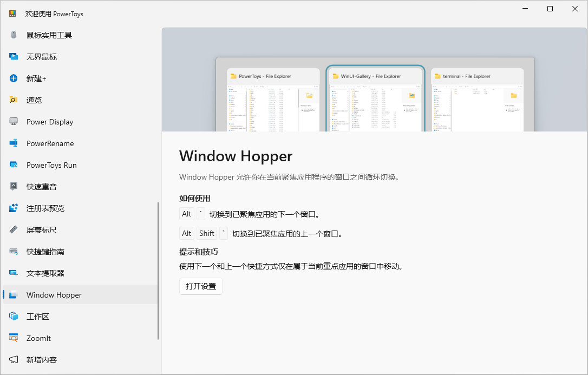588x375 pixels.
Task: Click the 欢迎使用 PowerToys window title
Action: click(x=54, y=14)
